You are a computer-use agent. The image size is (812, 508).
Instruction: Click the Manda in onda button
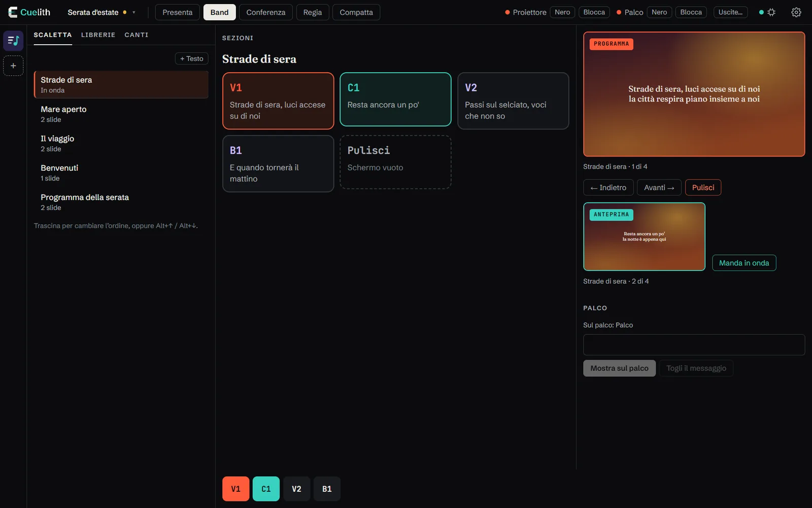(x=744, y=263)
